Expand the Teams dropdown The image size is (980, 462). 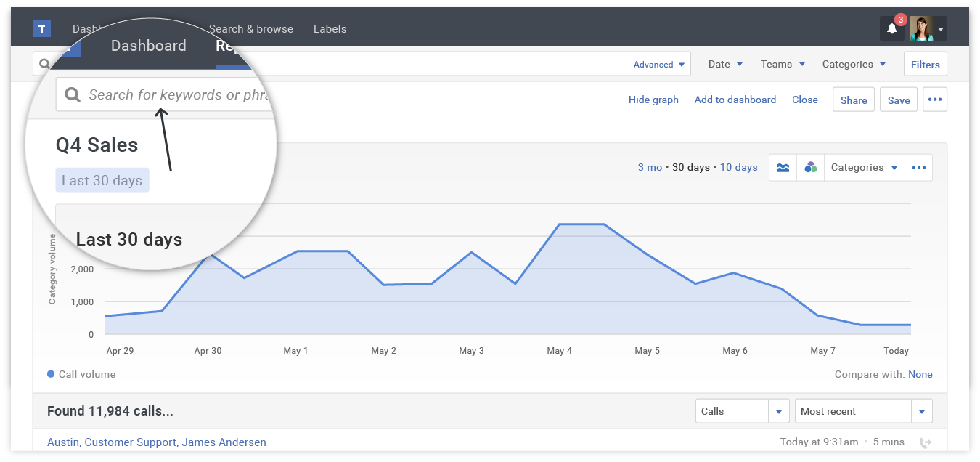click(x=782, y=64)
